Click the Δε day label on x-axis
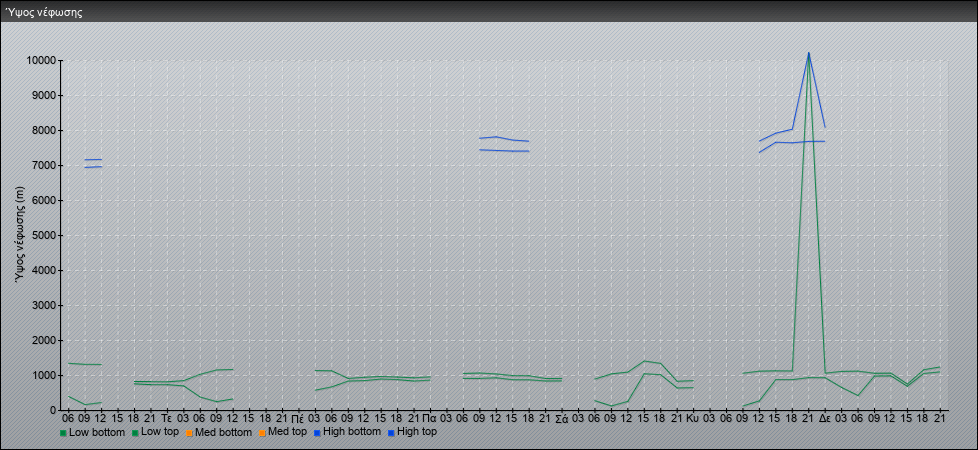 pyautogui.click(x=825, y=417)
